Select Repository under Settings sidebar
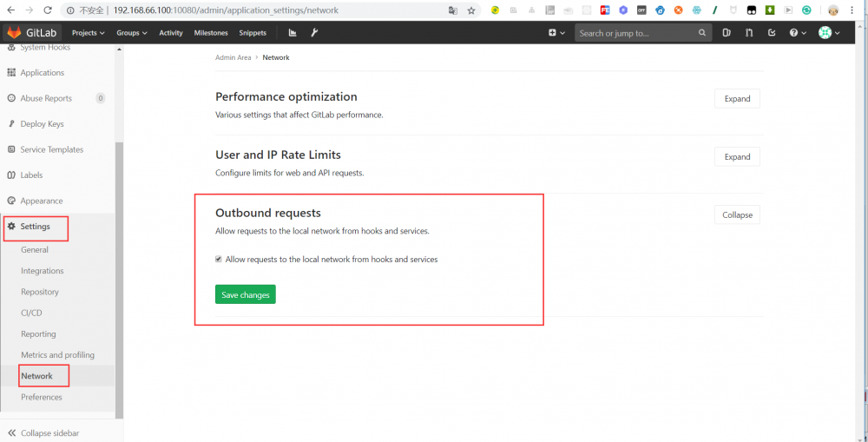 coord(40,292)
